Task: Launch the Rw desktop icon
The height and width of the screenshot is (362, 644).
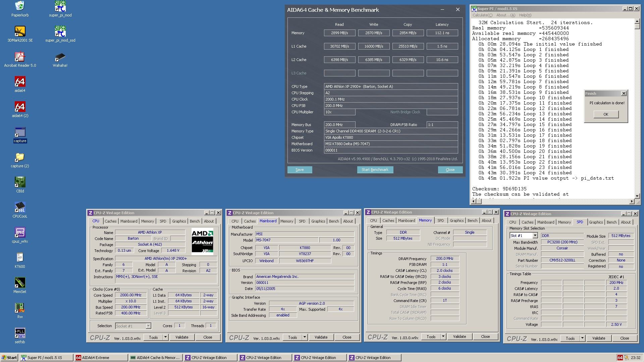Action: click(20, 311)
